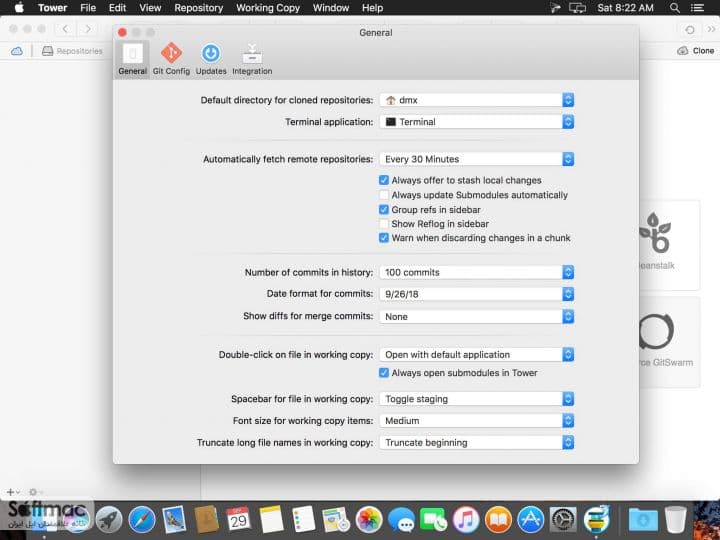The width and height of the screenshot is (720, 540).
Task: Click the Clone button in Tower window
Action: point(696,51)
